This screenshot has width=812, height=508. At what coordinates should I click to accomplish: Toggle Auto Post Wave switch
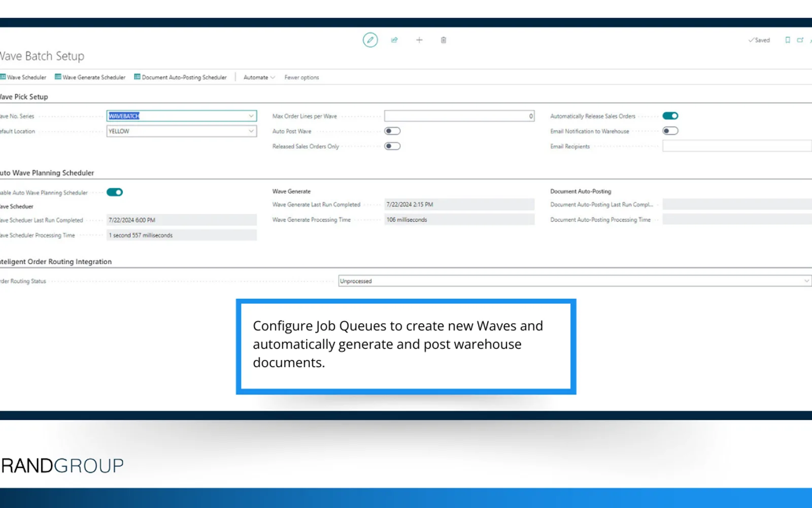[x=392, y=131]
